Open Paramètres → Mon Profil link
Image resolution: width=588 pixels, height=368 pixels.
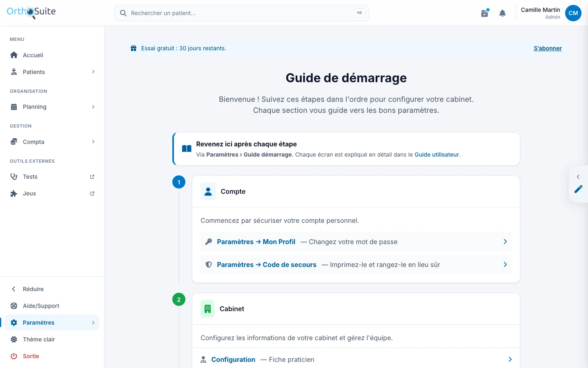click(x=256, y=242)
